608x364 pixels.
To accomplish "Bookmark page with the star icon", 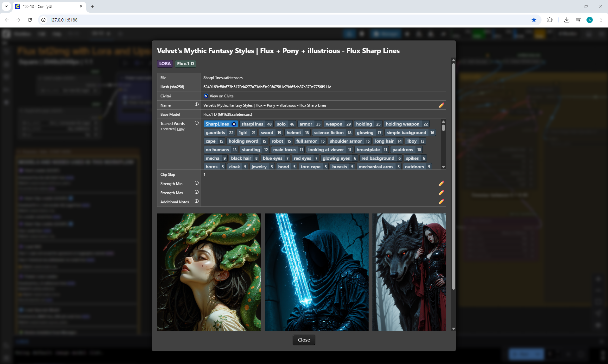I will click(534, 20).
